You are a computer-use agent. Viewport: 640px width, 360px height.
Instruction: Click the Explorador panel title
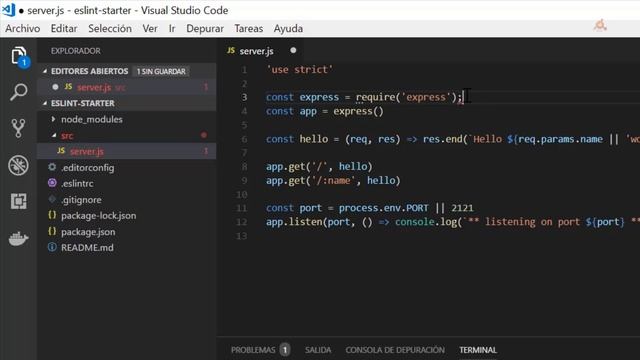click(76, 51)
